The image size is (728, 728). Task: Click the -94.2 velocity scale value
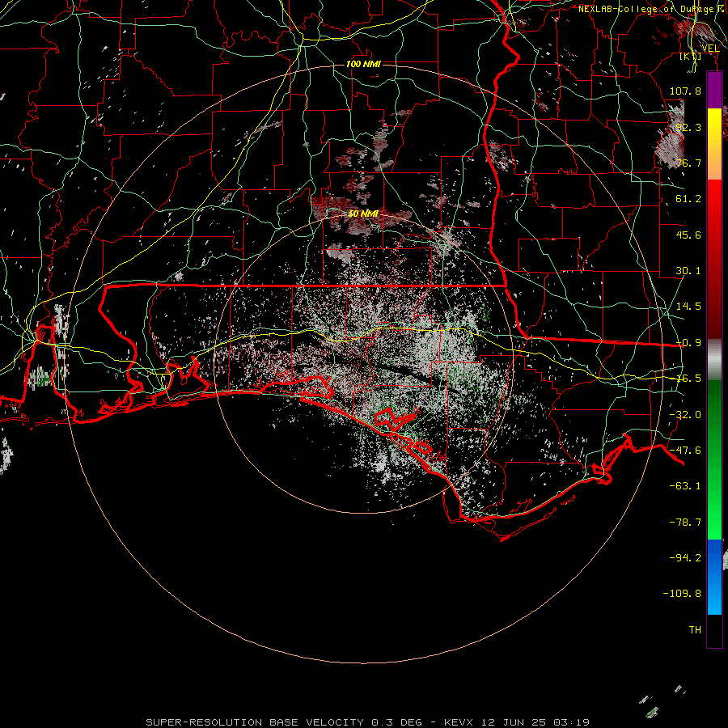(x=685, y=557)
